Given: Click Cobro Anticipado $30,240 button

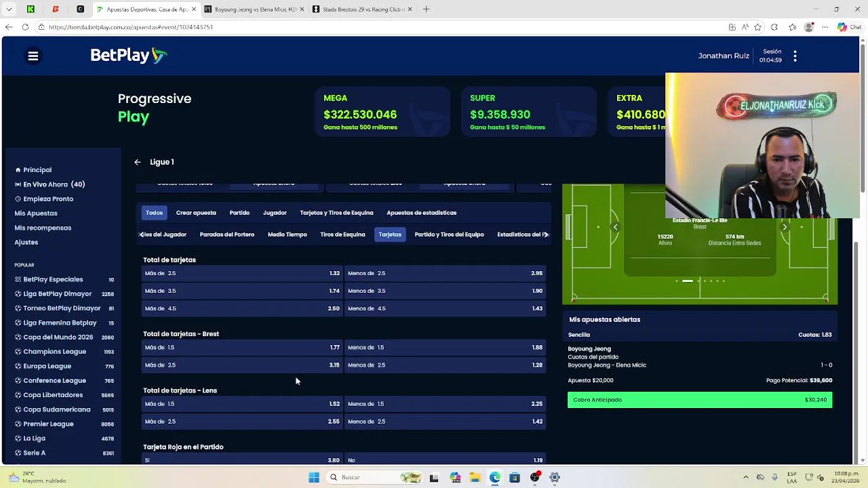Looking at the screenshot, I should click(700, 400).
